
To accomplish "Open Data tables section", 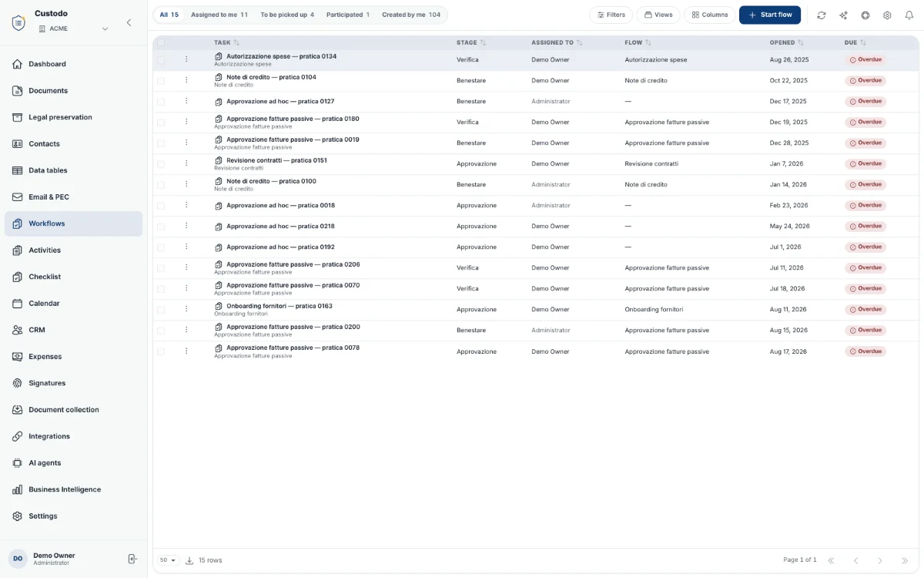I will (73, 170).
